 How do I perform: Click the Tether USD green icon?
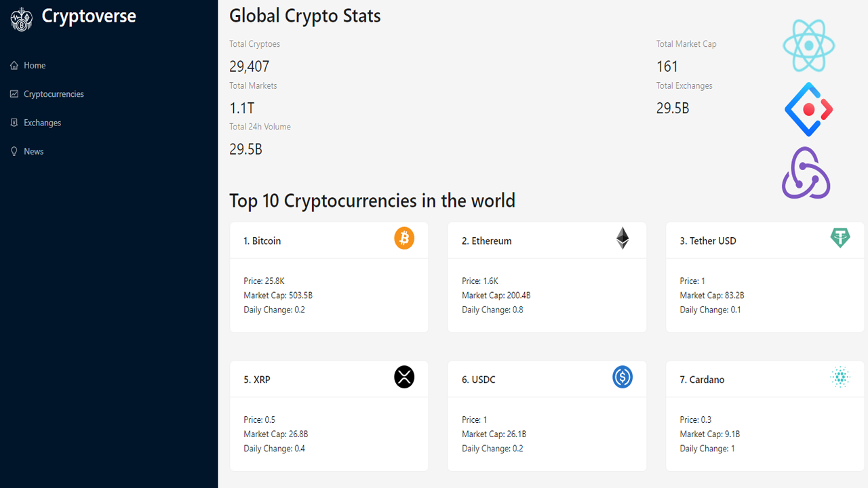click(840, 238)
